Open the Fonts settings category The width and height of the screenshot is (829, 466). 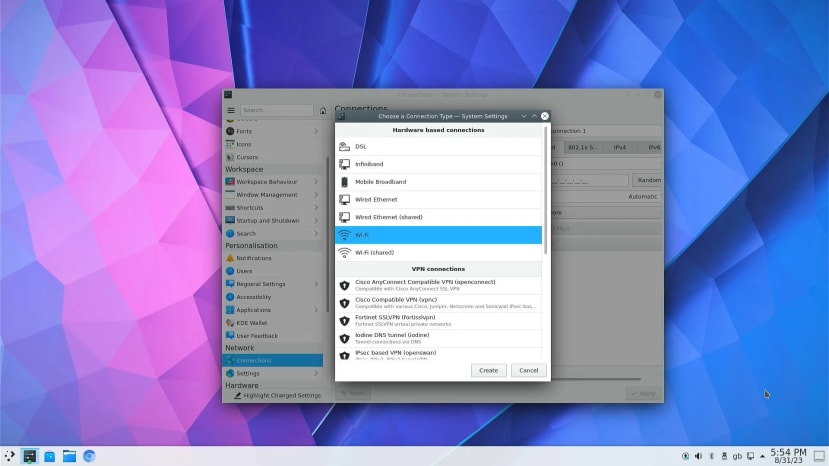[273, 131]
